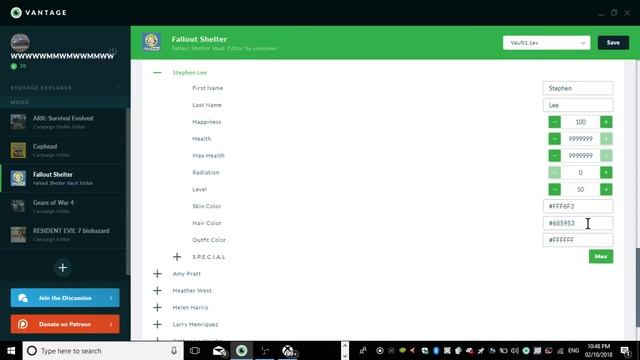Edit the Skin Color hex field
The height and width of the screenshot is (360, 640).
[578, 206]
